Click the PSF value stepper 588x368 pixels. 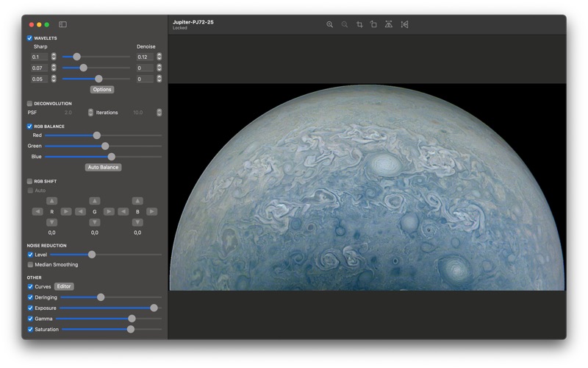pyautogui.click(x=90, y=113)
